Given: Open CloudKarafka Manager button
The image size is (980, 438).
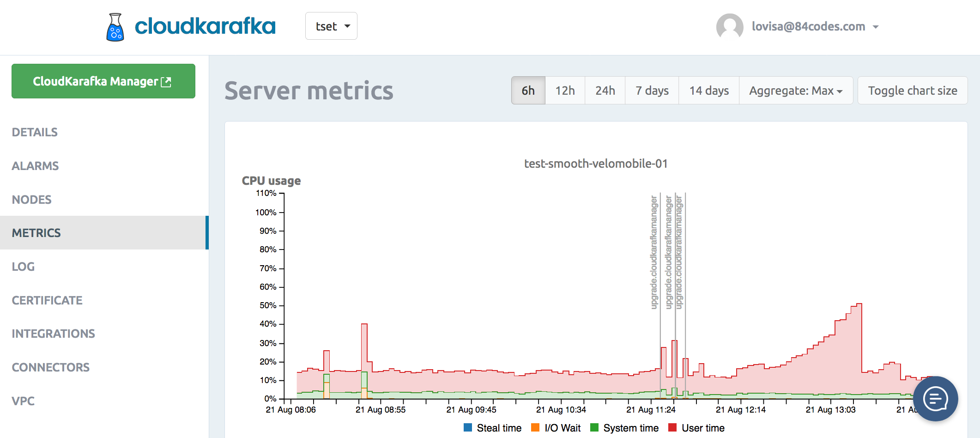Looking at the screenshot, I should click(103, 81).
